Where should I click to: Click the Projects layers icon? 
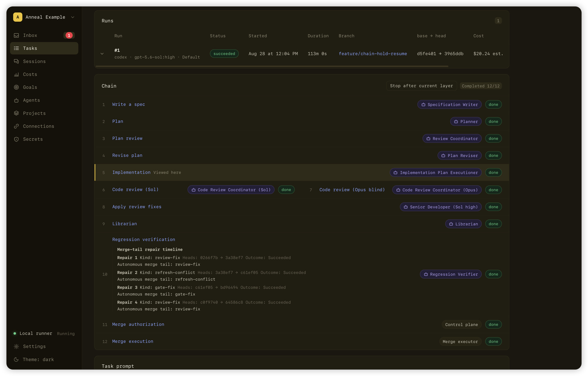16,113
